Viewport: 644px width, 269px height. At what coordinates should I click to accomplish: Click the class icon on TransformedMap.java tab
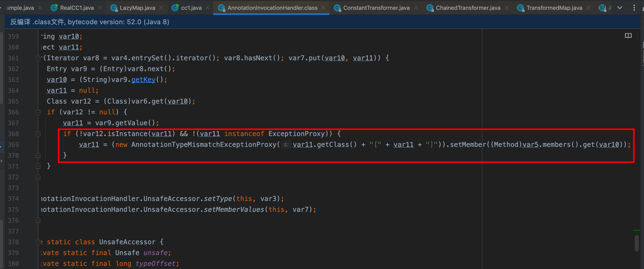520,8
